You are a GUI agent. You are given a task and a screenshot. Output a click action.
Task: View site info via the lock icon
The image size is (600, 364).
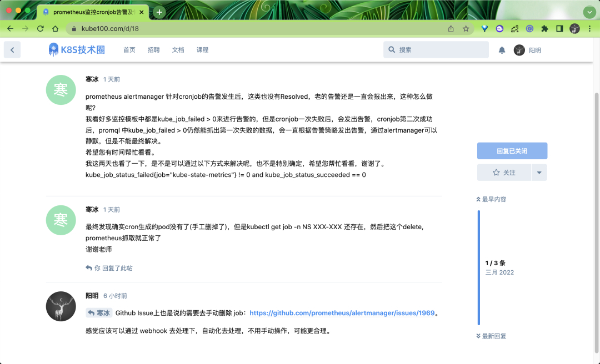click(x=74, y=29)
